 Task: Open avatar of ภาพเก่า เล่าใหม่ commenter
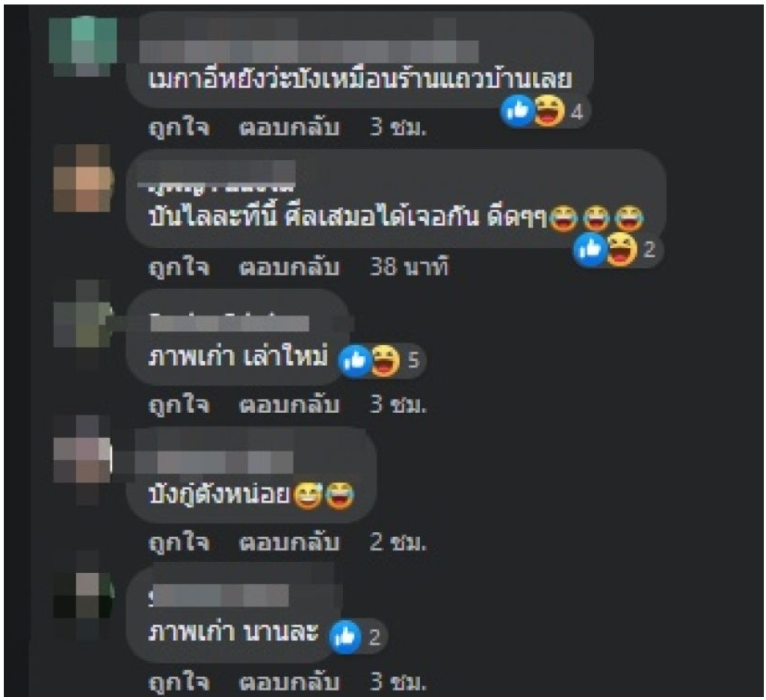[x=82, y=317]
